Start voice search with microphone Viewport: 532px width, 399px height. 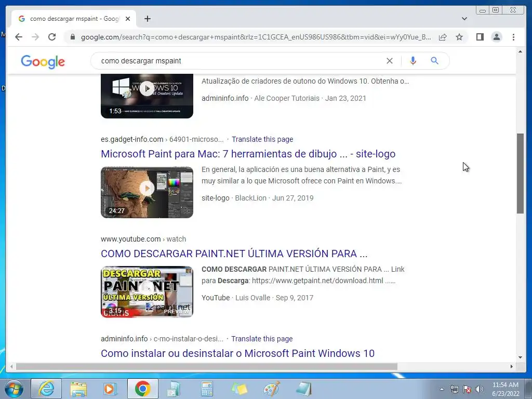413,61
